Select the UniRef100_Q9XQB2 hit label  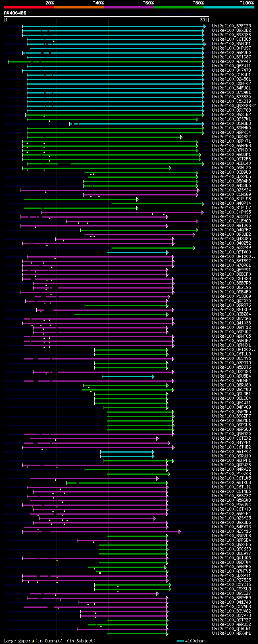[x=231, y=30]
